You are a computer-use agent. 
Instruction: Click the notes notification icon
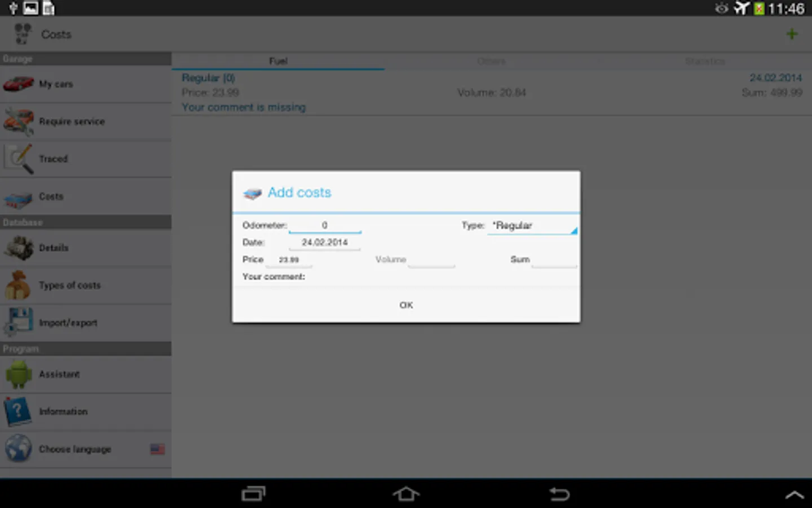click(x=48, y=8)
